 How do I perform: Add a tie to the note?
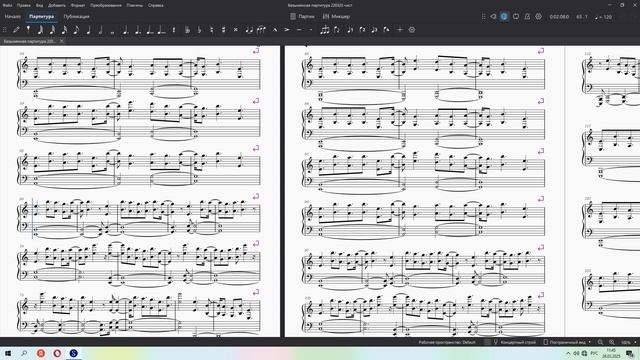coord(249,29)
